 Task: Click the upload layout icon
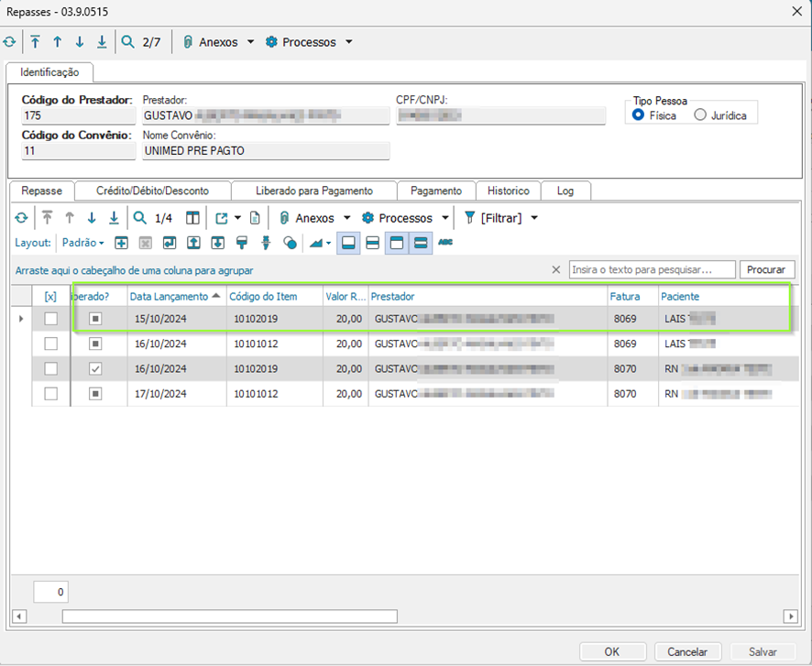click(193, 243)
